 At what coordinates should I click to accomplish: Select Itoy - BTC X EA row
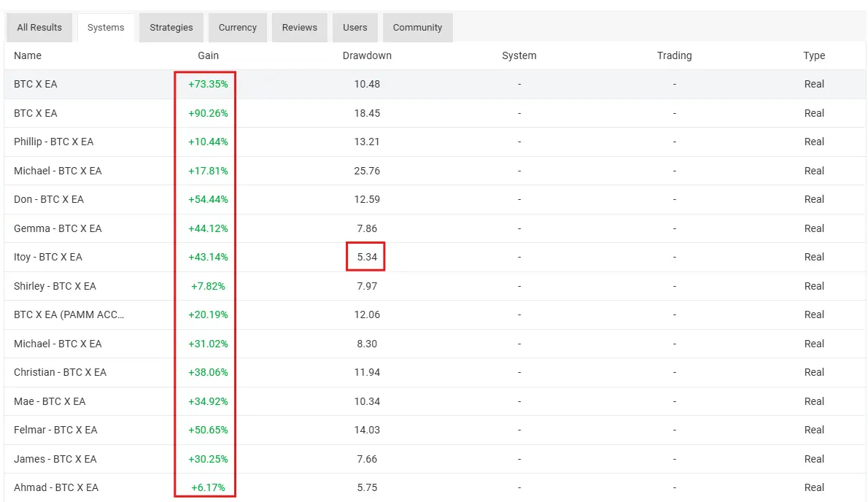pyautogui.click(x=48, y=257)
